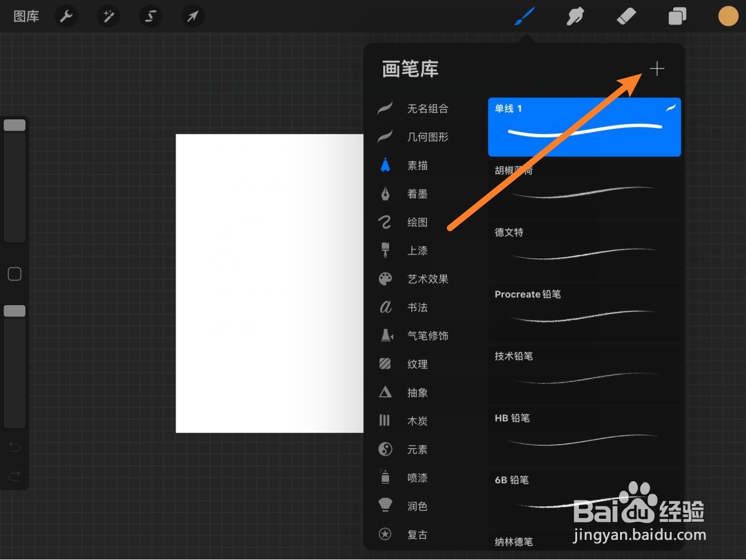Select the 单线 1 brush
Screen dimensions: 746x560
584,127
